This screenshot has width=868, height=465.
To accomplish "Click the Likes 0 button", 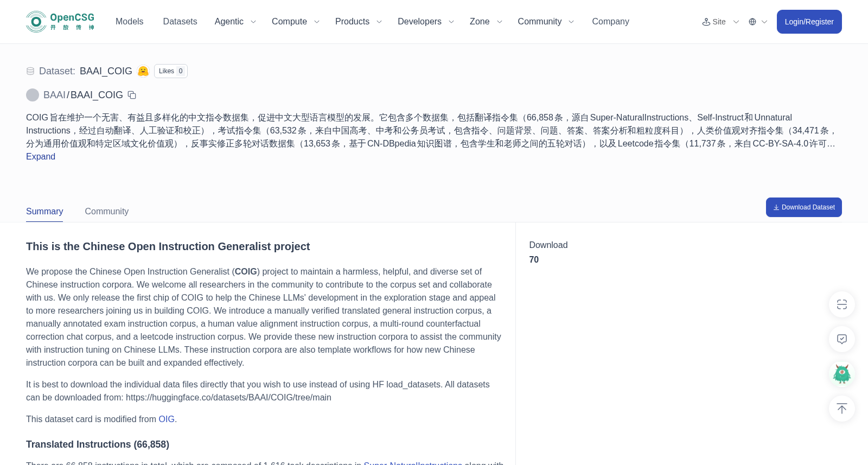I will [x=171, y=71].
